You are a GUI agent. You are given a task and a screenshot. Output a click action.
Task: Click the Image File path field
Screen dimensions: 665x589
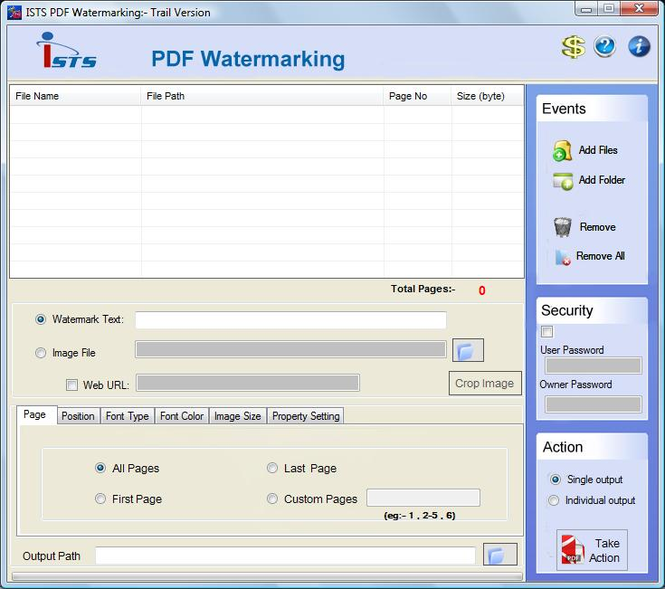[x=291, y=349]
